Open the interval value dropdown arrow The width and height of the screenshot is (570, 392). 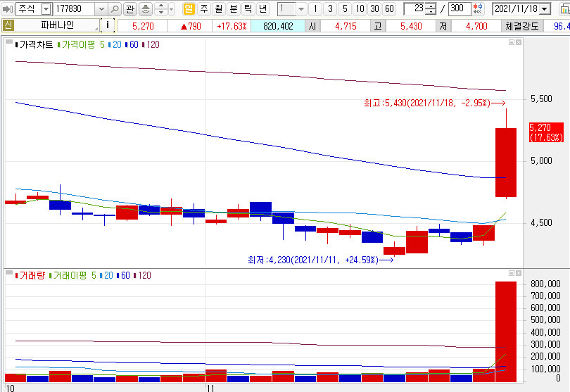tap(301, 8)
